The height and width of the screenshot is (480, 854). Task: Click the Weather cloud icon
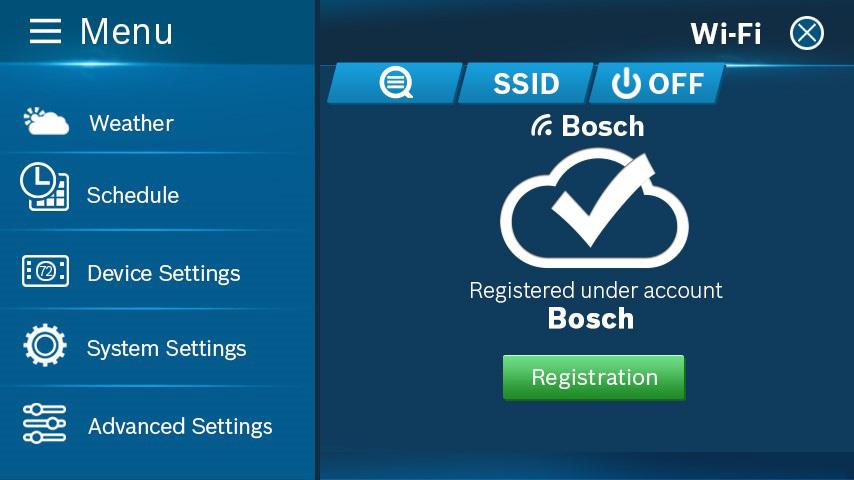pos(46,121)
